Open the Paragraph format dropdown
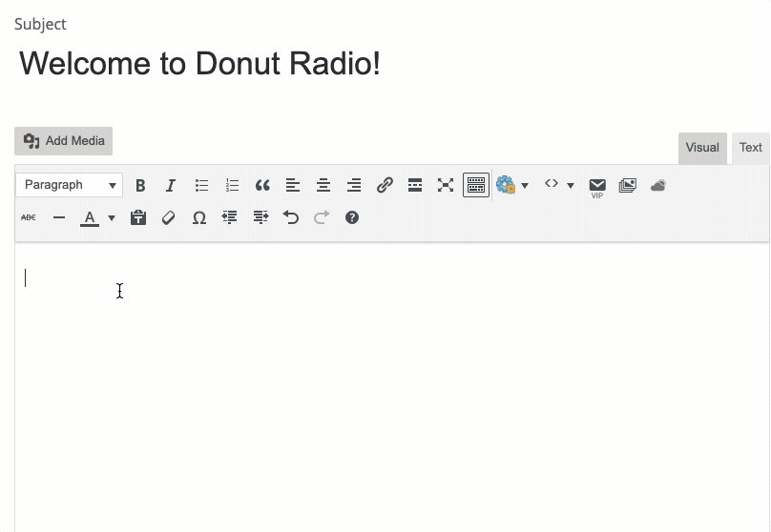 (70, 185)
